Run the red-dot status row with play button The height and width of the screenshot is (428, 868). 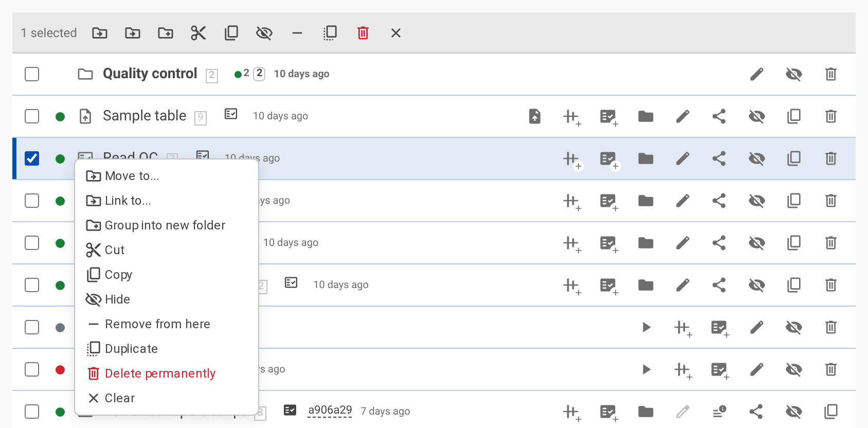[646, 369]
